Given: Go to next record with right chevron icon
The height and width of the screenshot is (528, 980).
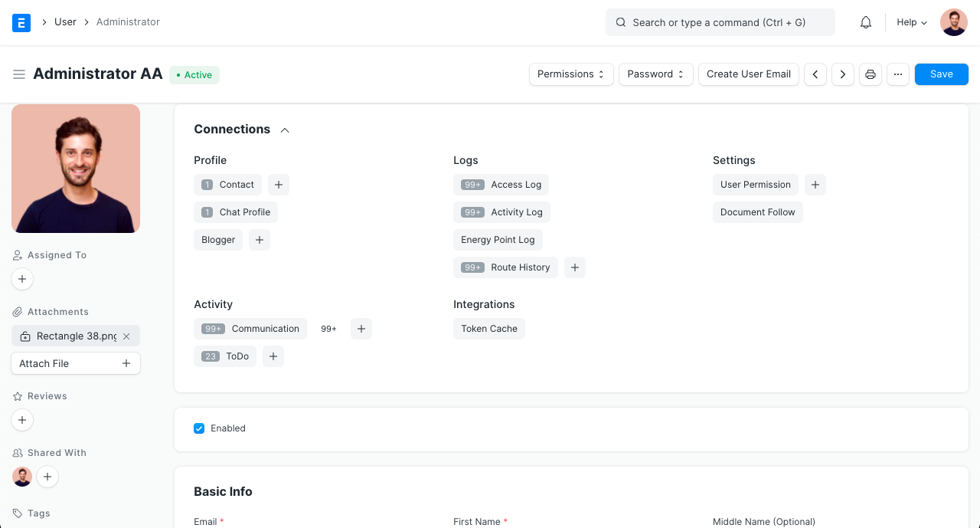Looking at the screenshot, I should coord(842,74).
